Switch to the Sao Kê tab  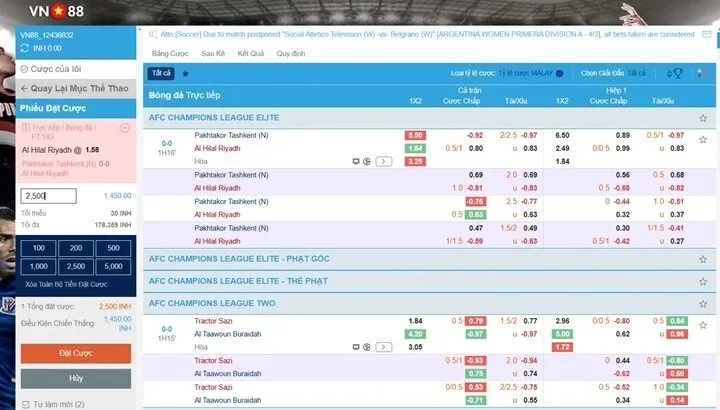point(213,53)
